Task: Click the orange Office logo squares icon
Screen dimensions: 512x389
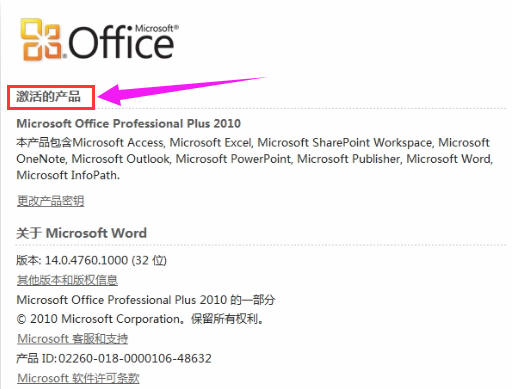Action: 42,40
